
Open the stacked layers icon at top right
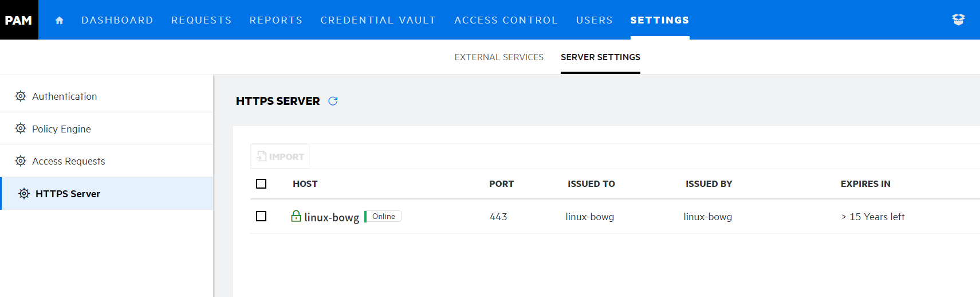click(x=958, y=19)
